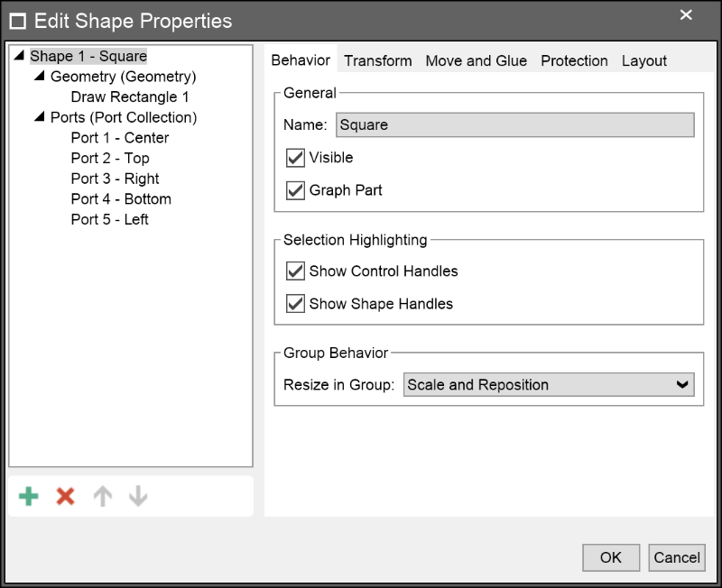Select Port 3 - Right in tree

click(x=115, y=179)
